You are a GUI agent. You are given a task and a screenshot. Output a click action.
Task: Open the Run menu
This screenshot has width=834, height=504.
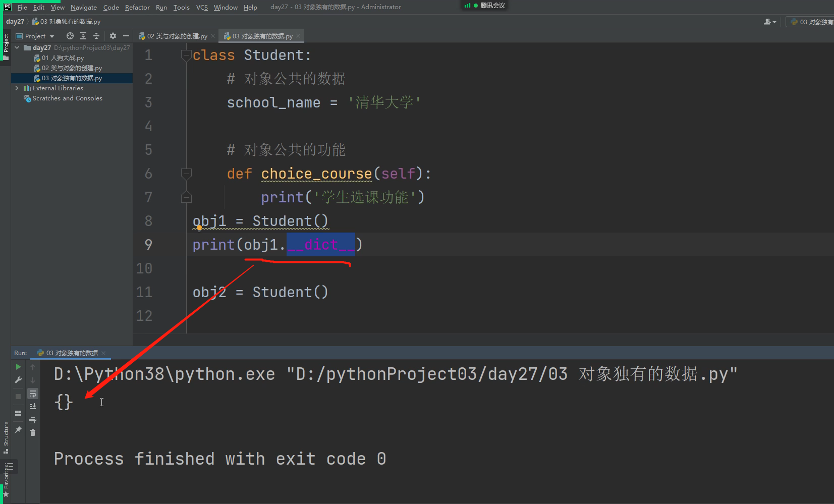click(x=161, y=7)
